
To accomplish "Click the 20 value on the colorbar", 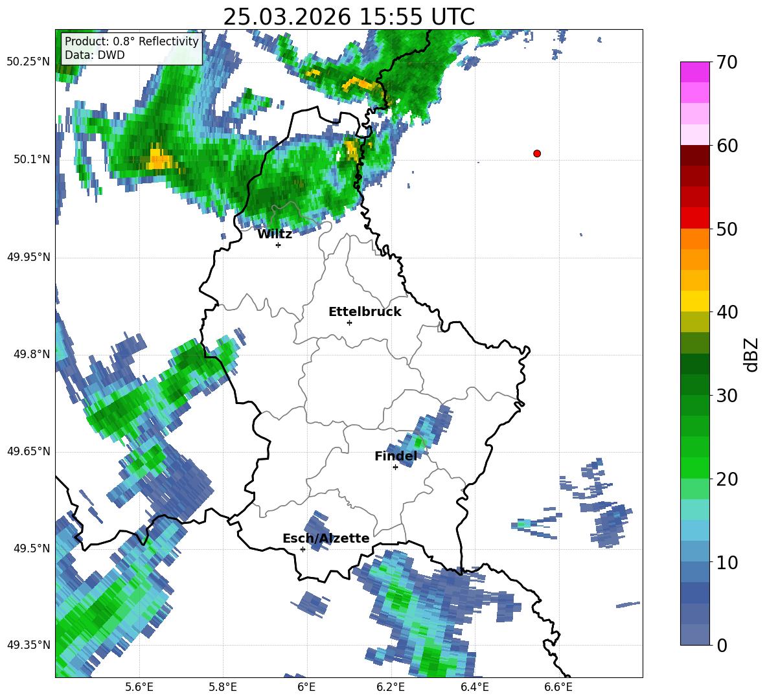I will tap(726, 479).
